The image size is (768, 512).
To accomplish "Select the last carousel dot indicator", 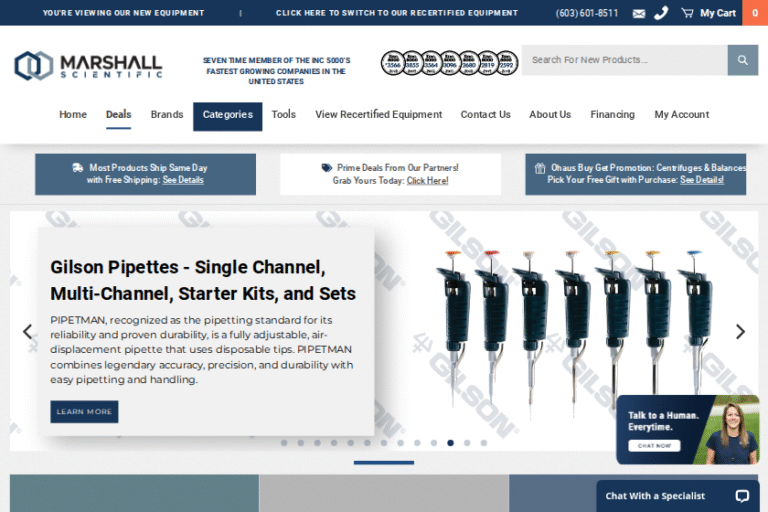I will (x=484, y=442).
